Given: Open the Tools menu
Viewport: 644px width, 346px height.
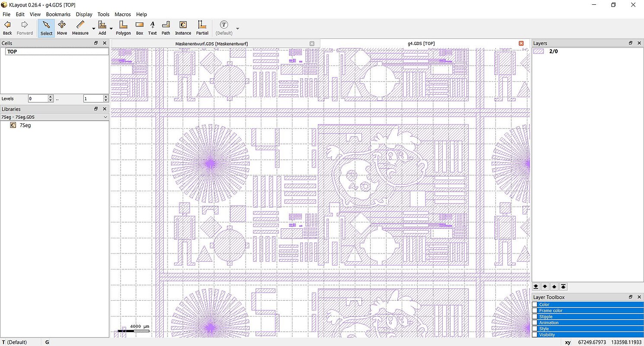Looking at the screenshot, I should 104,14.
